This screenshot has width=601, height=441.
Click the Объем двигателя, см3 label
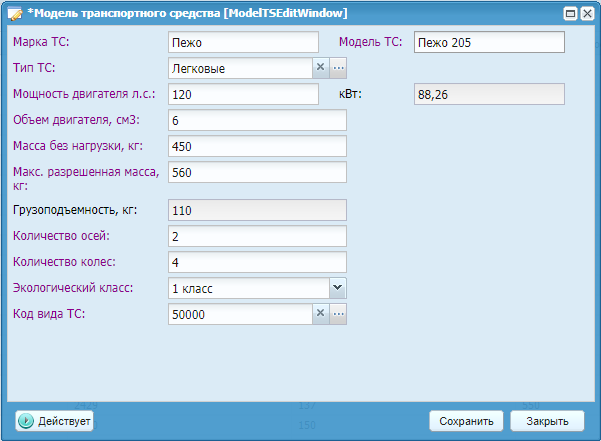[x=76, y=120]
